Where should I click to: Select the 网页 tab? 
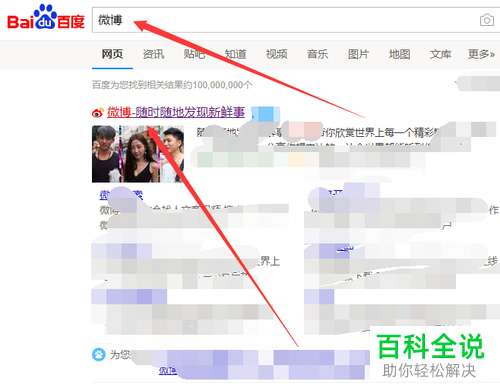pos(112,54)
